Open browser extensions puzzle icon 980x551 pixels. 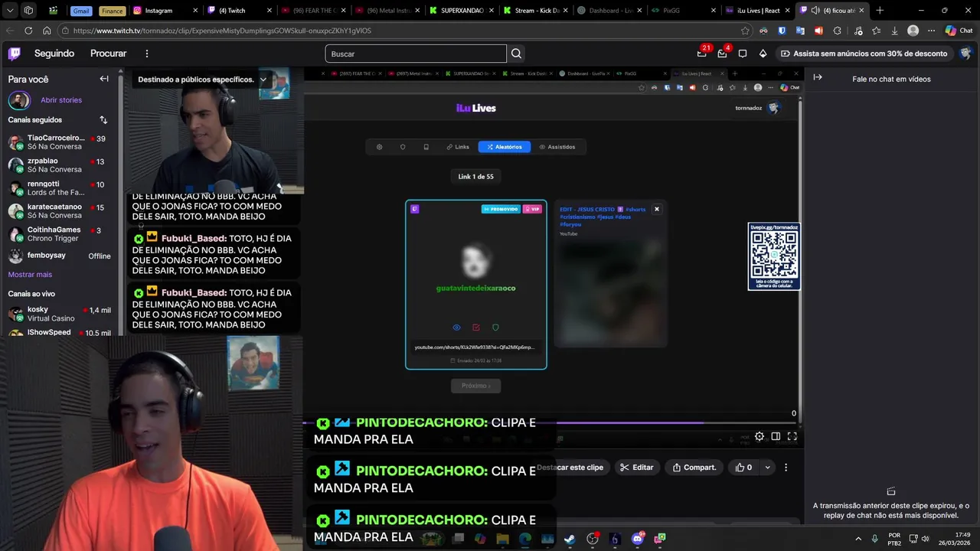(837, 31)
